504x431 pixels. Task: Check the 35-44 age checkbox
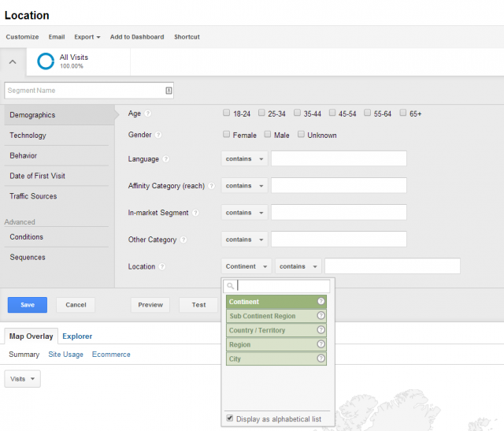pyautogui.click(x=298, y=113)
